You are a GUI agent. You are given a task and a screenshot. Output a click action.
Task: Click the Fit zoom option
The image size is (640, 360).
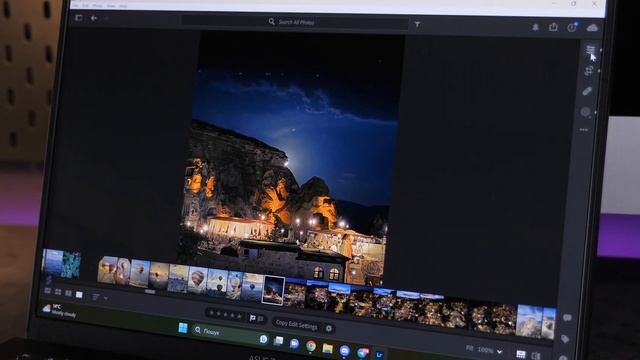click(470, 348)
